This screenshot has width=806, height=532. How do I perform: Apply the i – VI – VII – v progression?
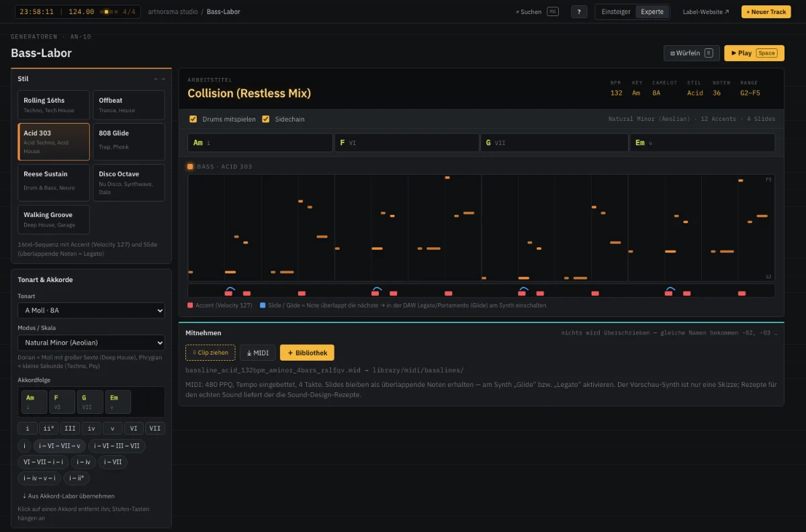60,446
